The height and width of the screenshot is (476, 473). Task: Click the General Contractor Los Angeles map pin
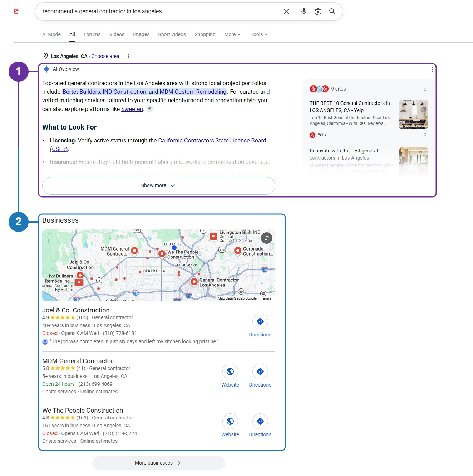(x=194, y=282)
